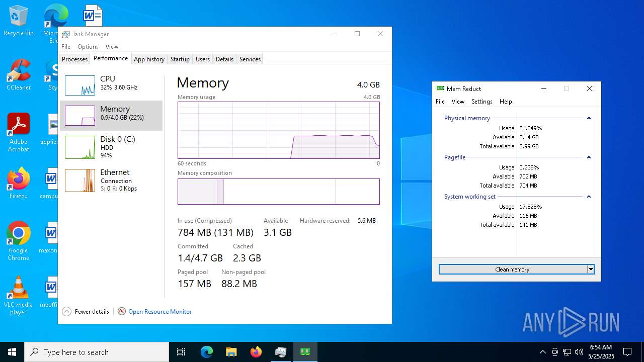Click the network tray icon
This screenshot has height=362, width=644.
click(x=567, y=352)
